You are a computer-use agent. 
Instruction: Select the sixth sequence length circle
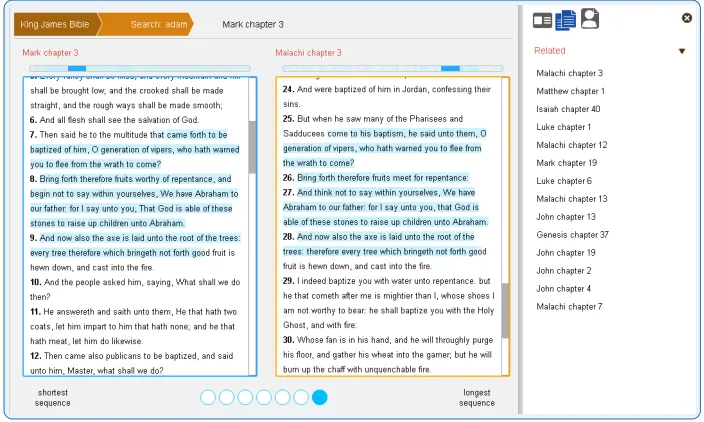(x=301, y=397)
